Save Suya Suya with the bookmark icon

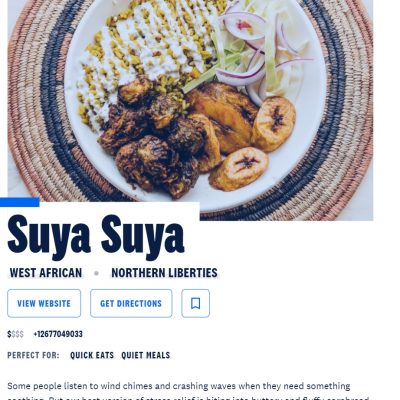(x=195, y=303)
